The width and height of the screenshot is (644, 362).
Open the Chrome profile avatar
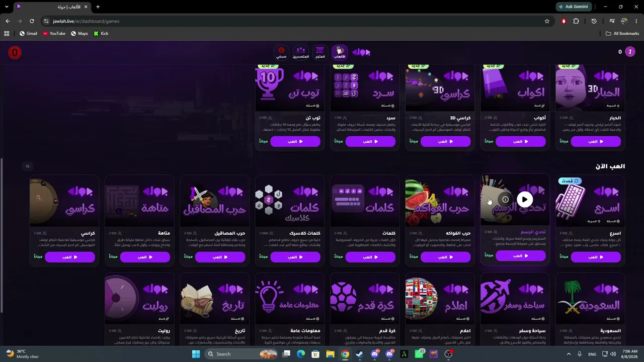point(624,21)
